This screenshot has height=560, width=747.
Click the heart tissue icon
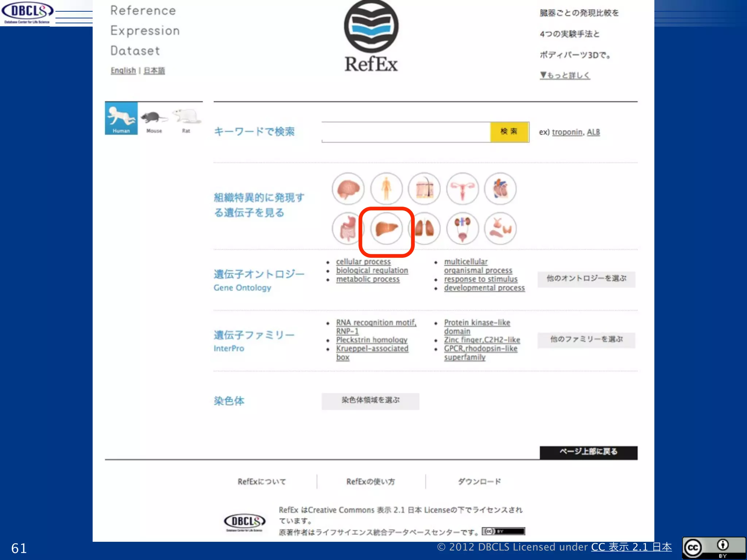coord(500,189)
